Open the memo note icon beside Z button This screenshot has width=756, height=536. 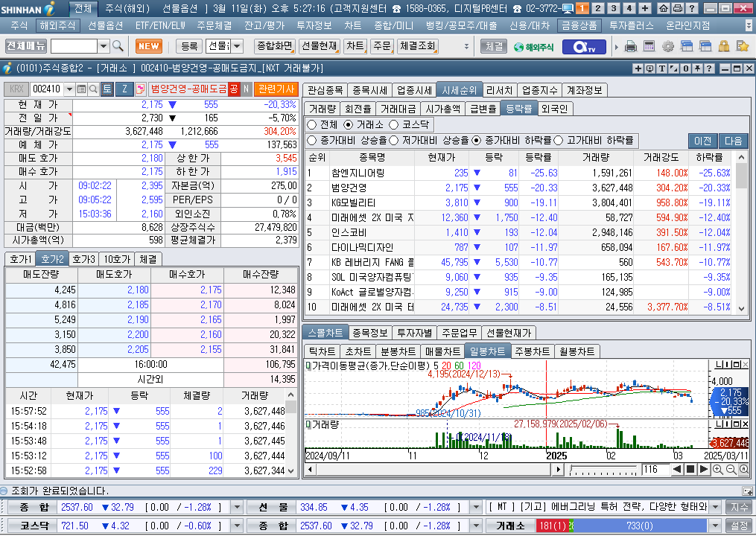(140, 89)
